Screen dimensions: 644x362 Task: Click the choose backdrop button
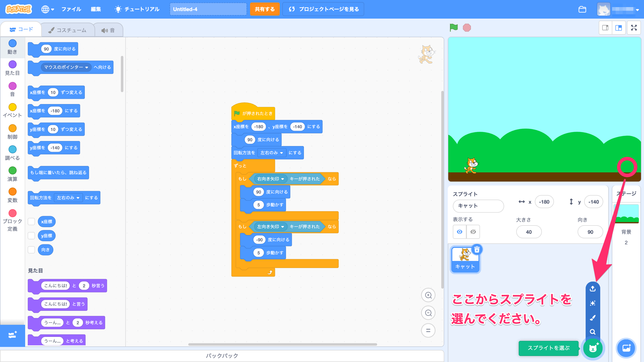click(x=626, y=348)
